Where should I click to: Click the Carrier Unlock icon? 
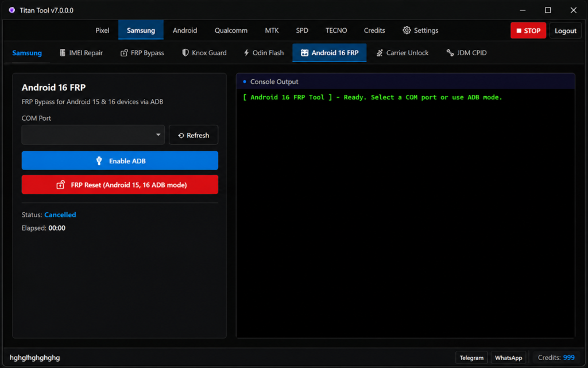(380, 53)
